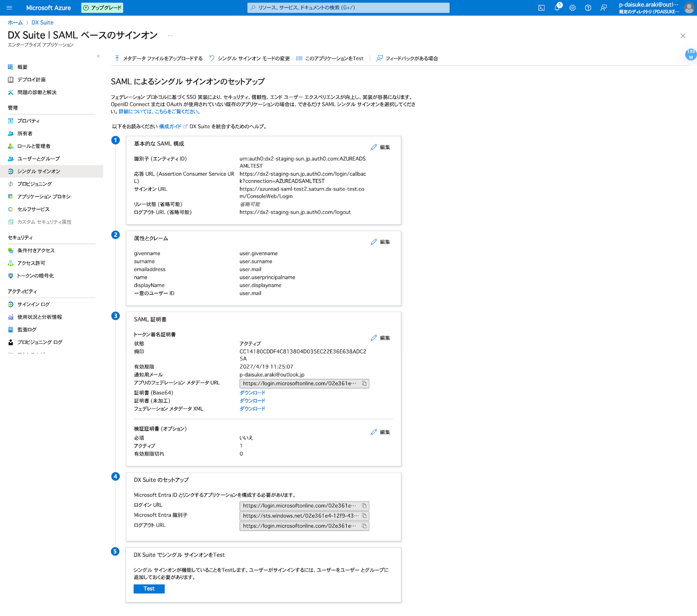Select the expiry date 2027/4/19 11:25:07
This screenshot has height=616, width=697.
pyautogui.click(x=266, y=367)
